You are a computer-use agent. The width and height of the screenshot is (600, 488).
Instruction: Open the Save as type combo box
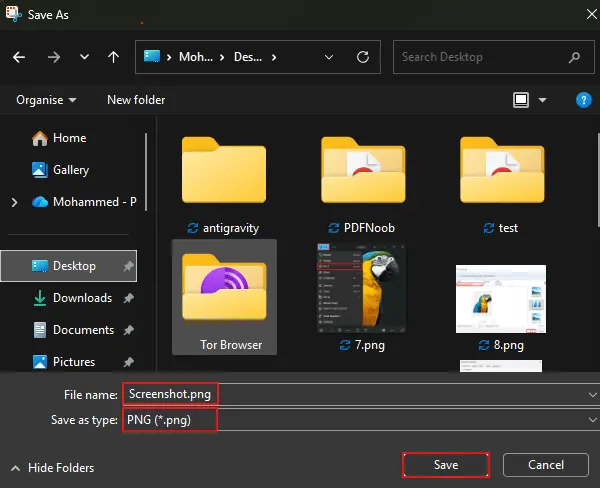point(360,420)
